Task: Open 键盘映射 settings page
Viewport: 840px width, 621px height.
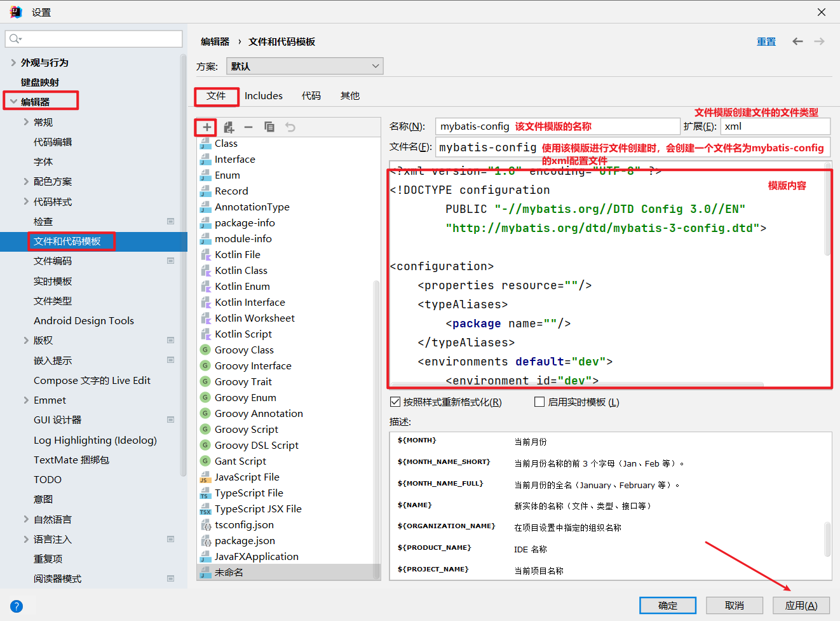Action: pos(40,82)
